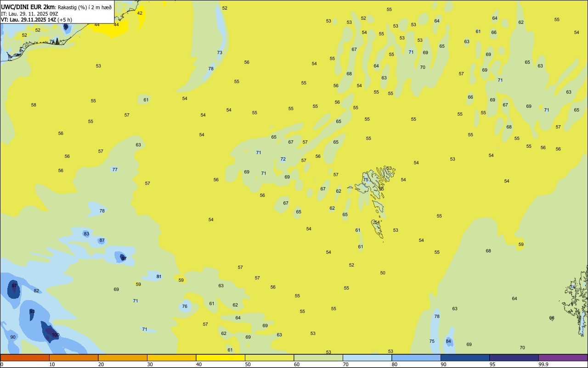Choose the 90–95 dark blue legend swatch
The height and width of the screenshot is (368, 588).
[x=465, y=357]
